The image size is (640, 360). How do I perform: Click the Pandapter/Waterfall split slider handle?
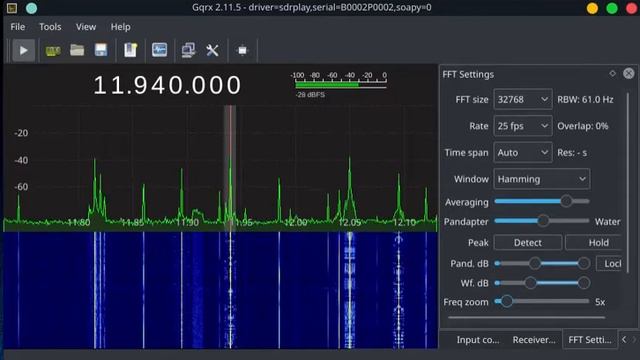coord(543,221)
